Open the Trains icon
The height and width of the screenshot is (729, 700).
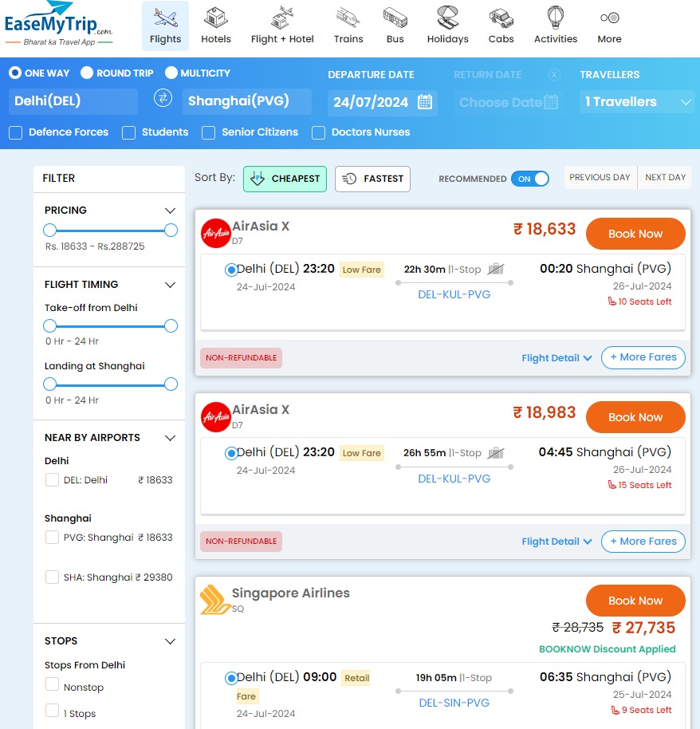pos(348,18)
